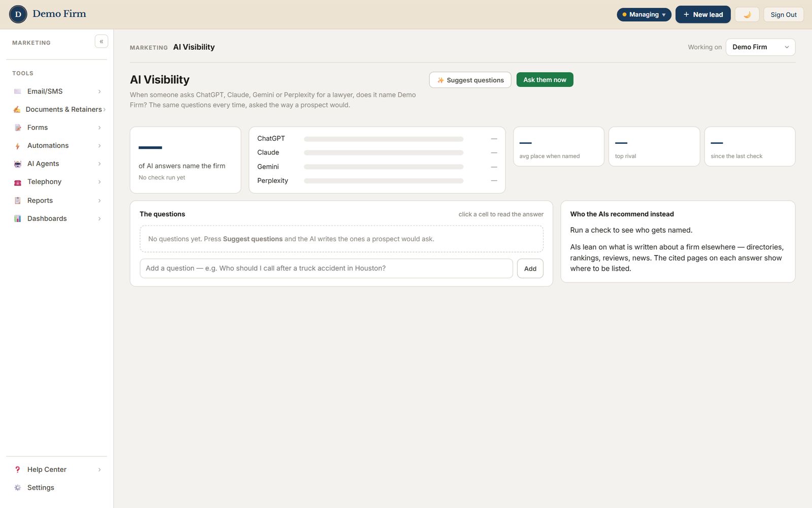
Task: Click the Perplexity progress bar
Action: [384, 181]
